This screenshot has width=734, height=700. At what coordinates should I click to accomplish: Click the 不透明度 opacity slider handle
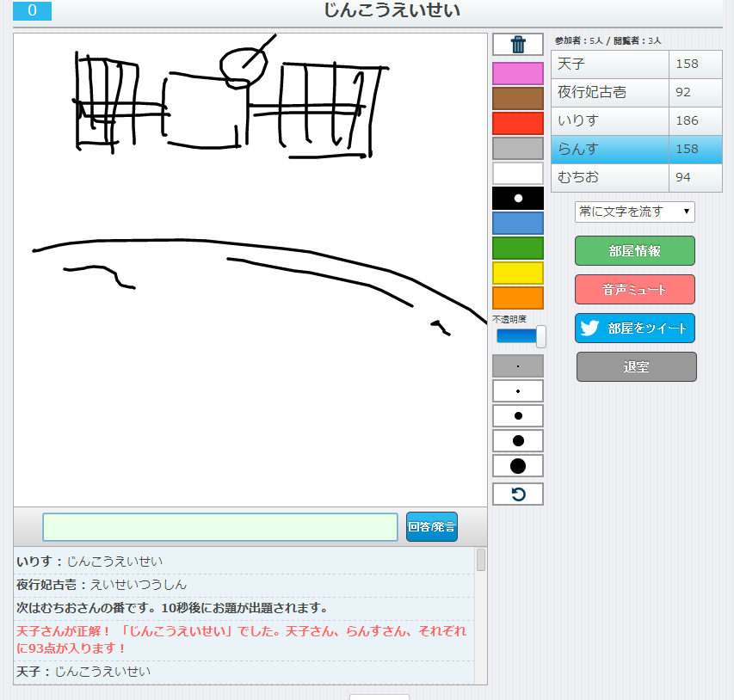pos(540,336)
